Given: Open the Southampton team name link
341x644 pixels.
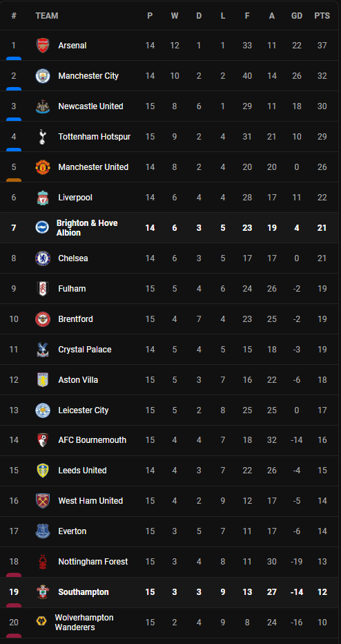Looking at the screenshot, I should [84, 592].
